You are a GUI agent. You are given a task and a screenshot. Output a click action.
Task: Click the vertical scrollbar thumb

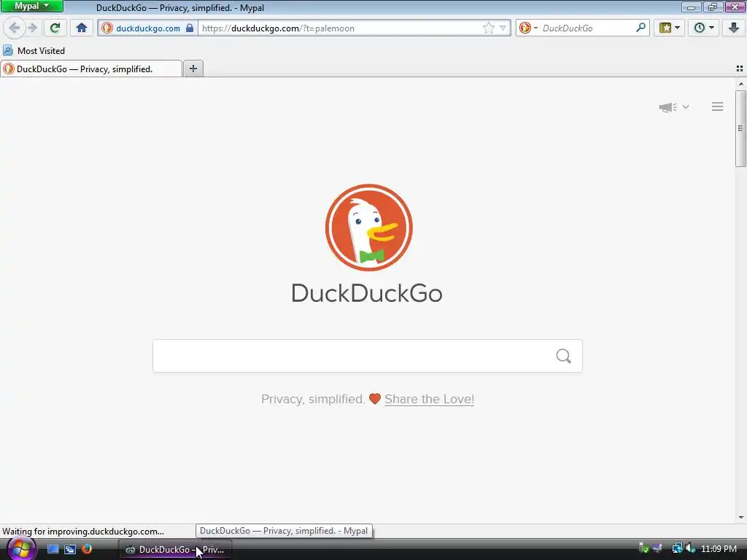[741, 128]
